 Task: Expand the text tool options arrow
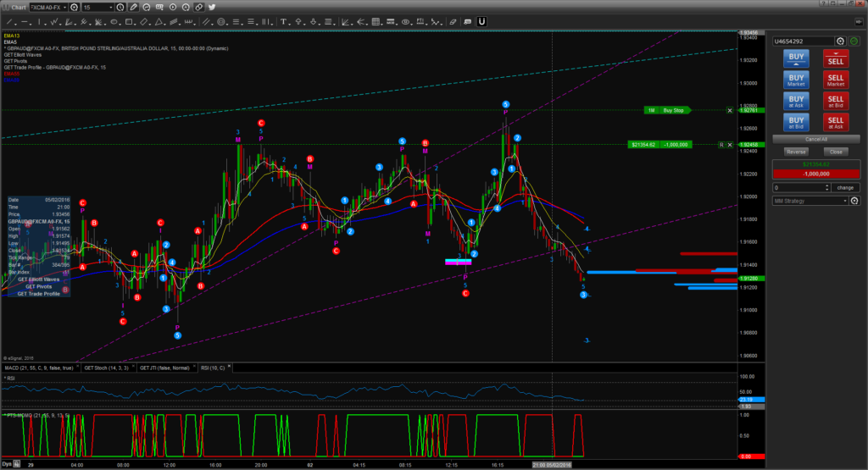coord(289,24)
